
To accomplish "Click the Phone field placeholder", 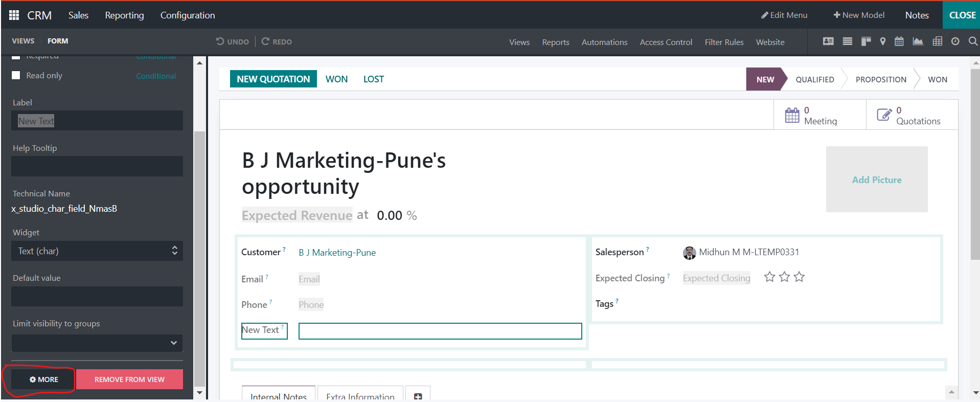I will (x=311, y=305).
